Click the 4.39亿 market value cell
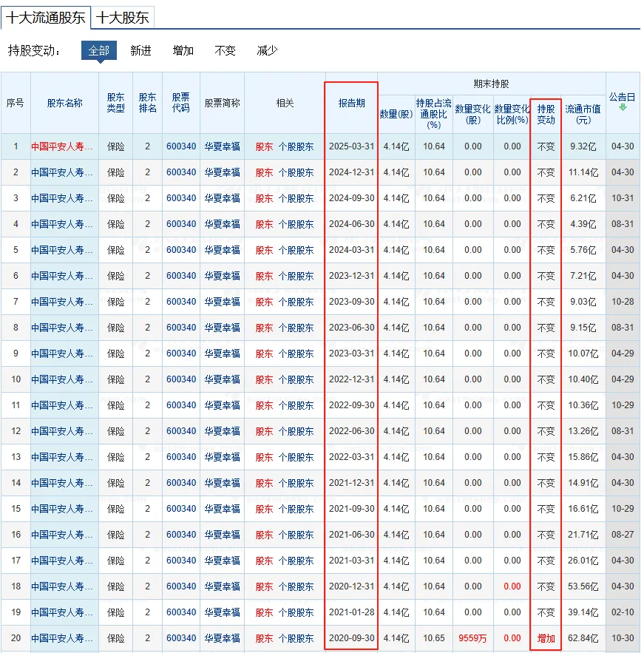Screen dimensions: 644x653 tap(583, 224)
